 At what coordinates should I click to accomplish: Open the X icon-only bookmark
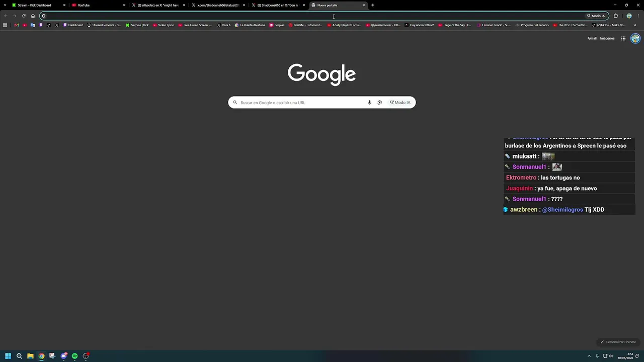pyautogui.click(x=57, y=25)
